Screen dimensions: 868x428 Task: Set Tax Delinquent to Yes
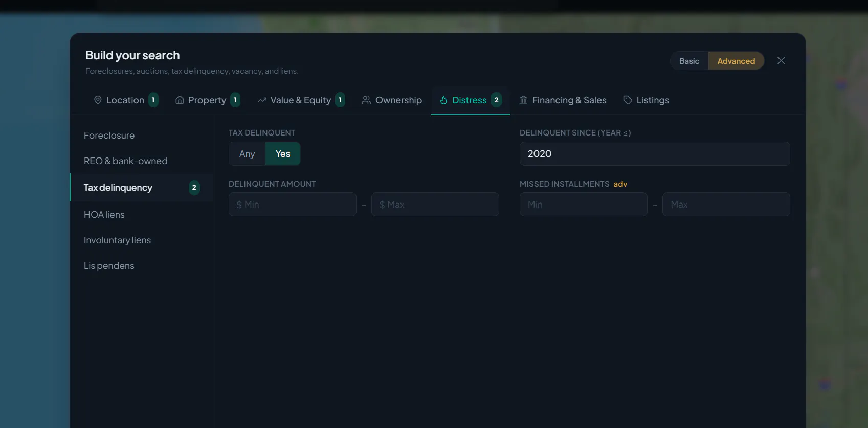click(x=283, y=154)
